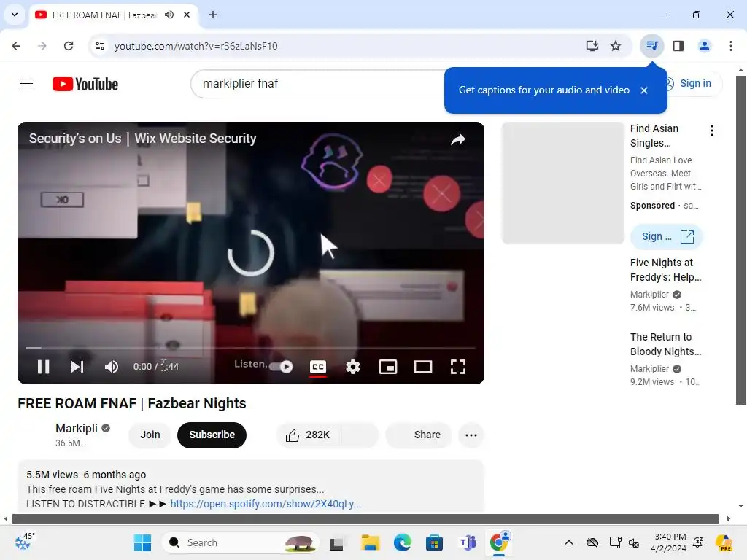The width and height of the screenshot is (747, 560).
Task: Dismiss the captions tooltip with X
Action: (x=644, y=90)
